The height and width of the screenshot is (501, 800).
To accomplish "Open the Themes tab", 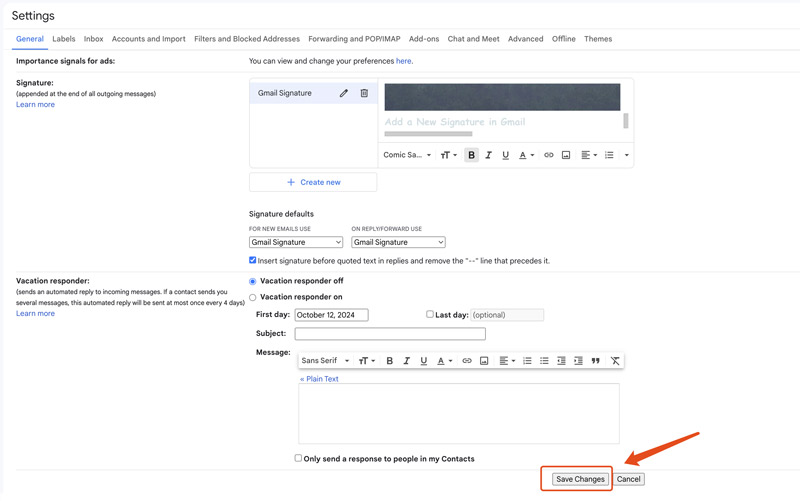I will click(598, 39).
